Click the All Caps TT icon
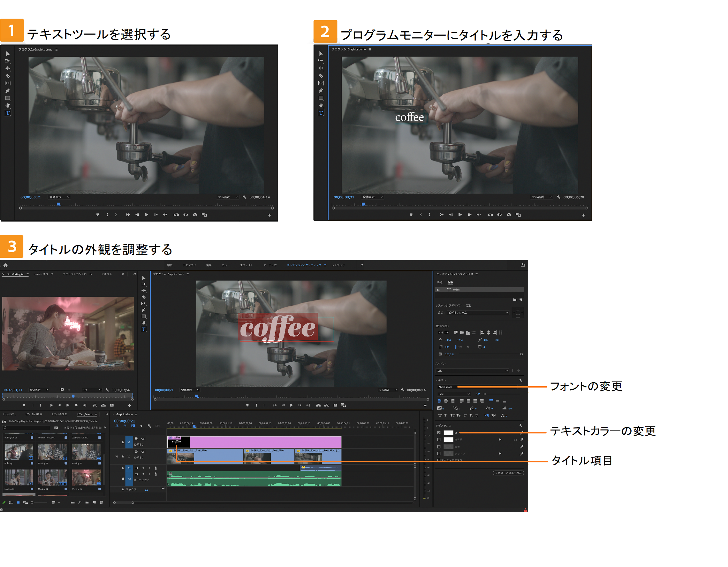Screen dimensions: 728x567 pyautogui.click(x=452, y=415)
